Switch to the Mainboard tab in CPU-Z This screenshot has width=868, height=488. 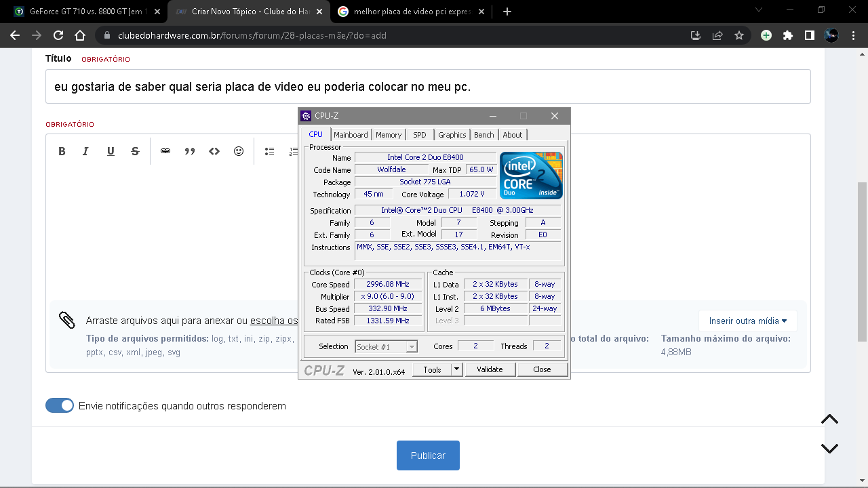pos(351,135)
